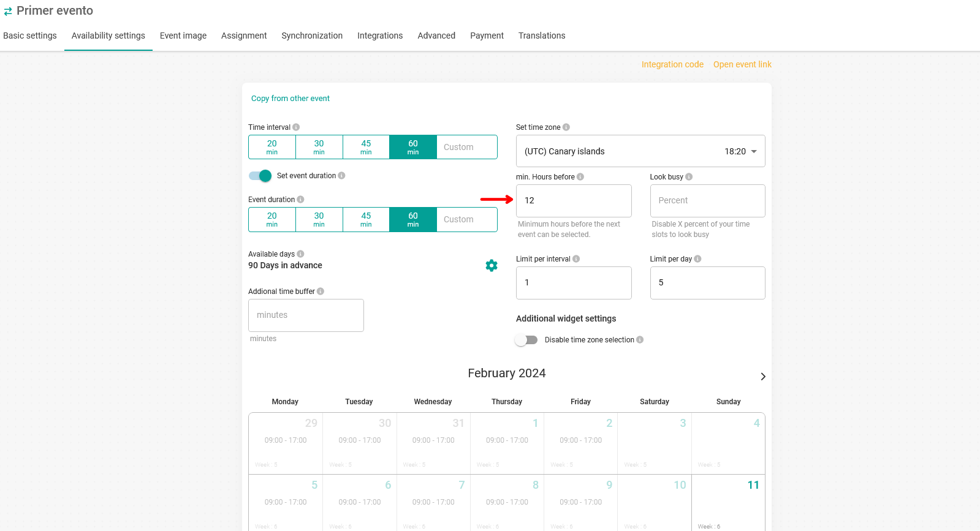Click info icon next to Look busy
Image resolution: width=980 pixels, height=531 pixels.
pos(689,177)
